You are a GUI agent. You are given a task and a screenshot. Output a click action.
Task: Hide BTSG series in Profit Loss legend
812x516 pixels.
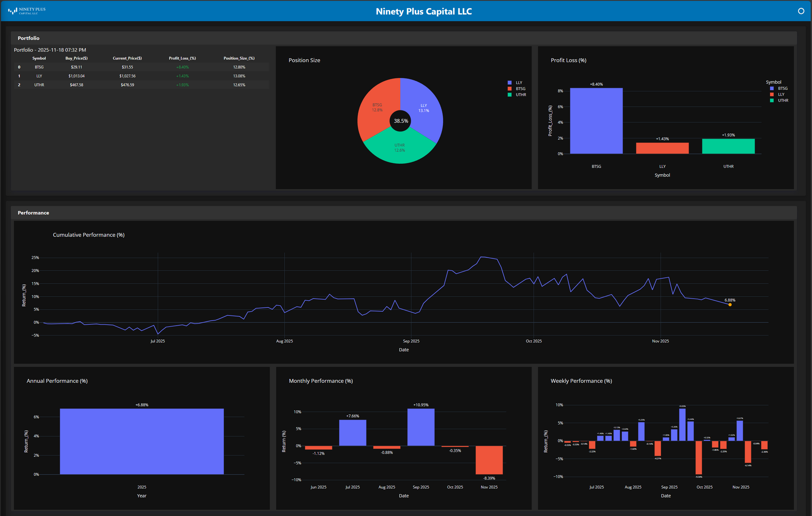(x=782, y=88)
